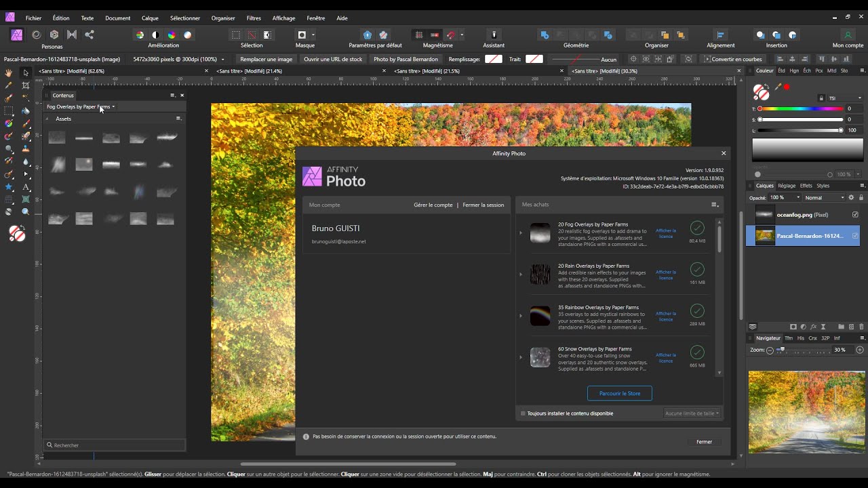Screen dimensions: 868x488
Task: Expand the 20 Fog Overlays purchase row
Action: point(521,233)
